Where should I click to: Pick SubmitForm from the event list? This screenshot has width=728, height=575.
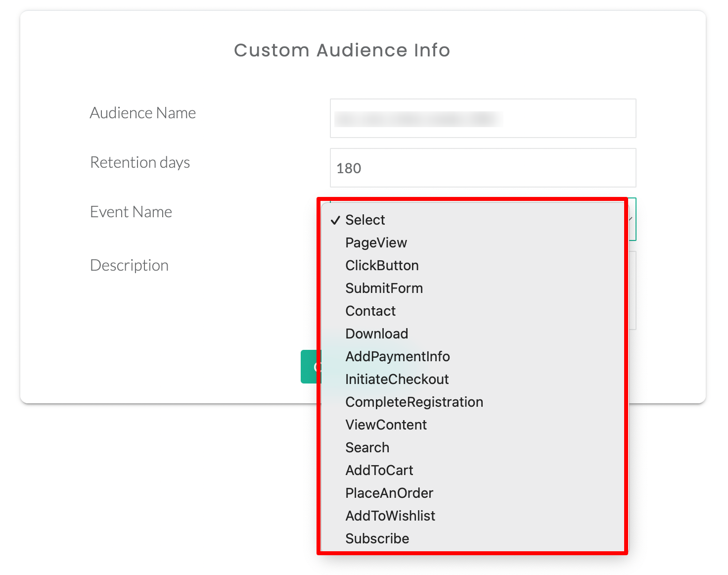tap(384, 288)
